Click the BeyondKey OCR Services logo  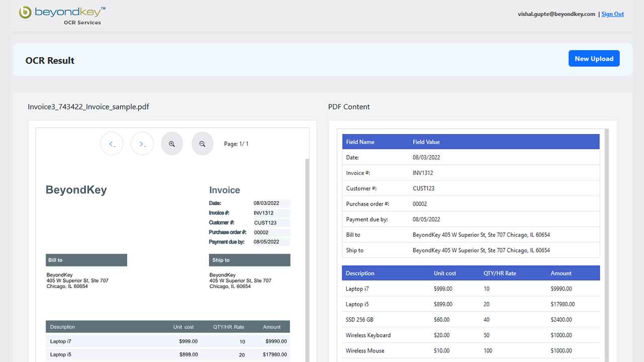click(x=62, y=15)
